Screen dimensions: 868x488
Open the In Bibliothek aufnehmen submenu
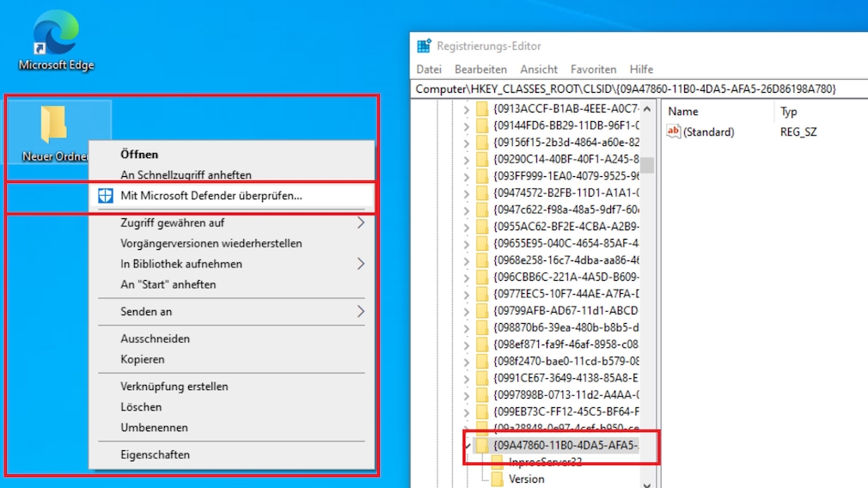click(232, 264)
